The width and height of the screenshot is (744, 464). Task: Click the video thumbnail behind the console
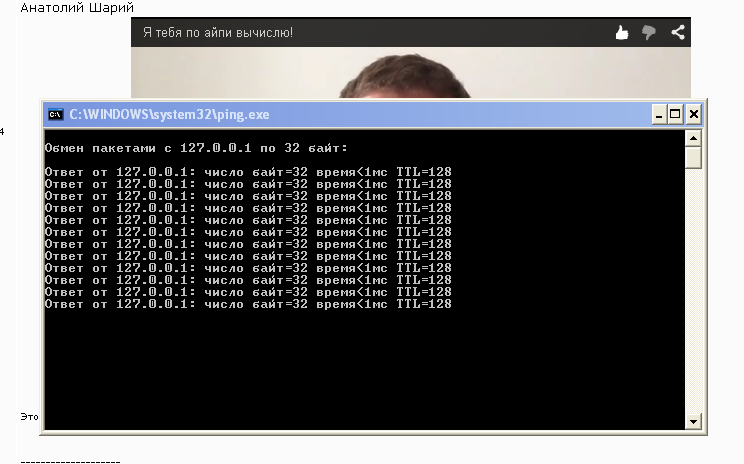click(411, 73)
